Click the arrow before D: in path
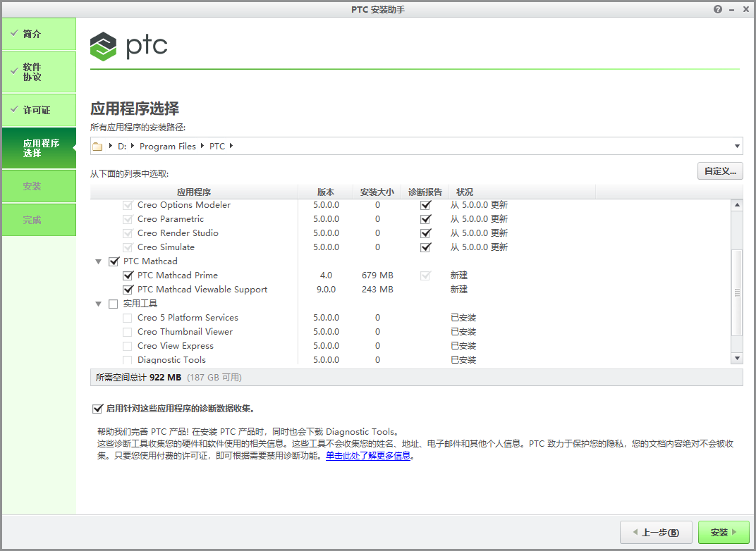Viewport: 756px width, 551px height. [x=111, y=145]
